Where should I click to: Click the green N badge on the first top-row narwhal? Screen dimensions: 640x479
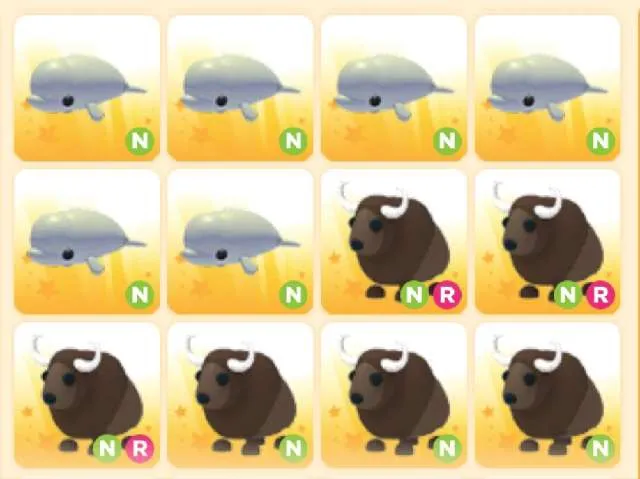140,141
